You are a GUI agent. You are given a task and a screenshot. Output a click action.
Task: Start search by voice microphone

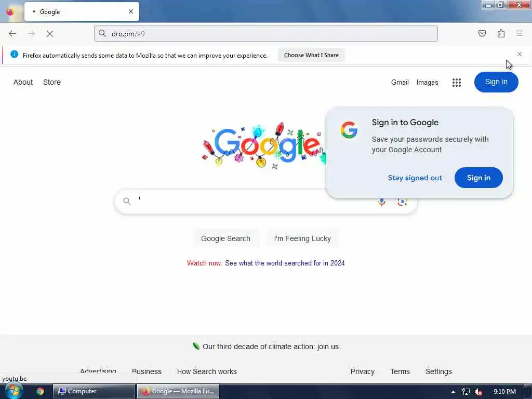pos(382,202)
